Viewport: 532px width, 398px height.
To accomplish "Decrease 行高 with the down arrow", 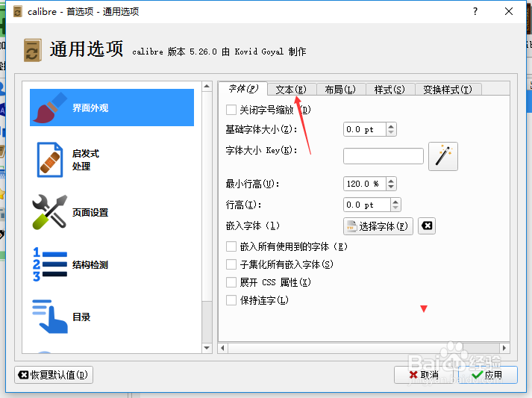I will pos(395,208).
